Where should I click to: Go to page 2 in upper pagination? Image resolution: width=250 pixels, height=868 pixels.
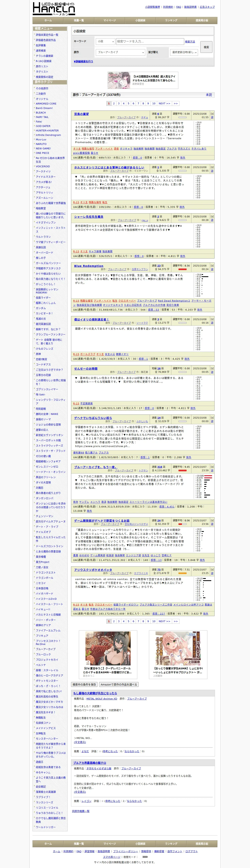coord(114,104)
